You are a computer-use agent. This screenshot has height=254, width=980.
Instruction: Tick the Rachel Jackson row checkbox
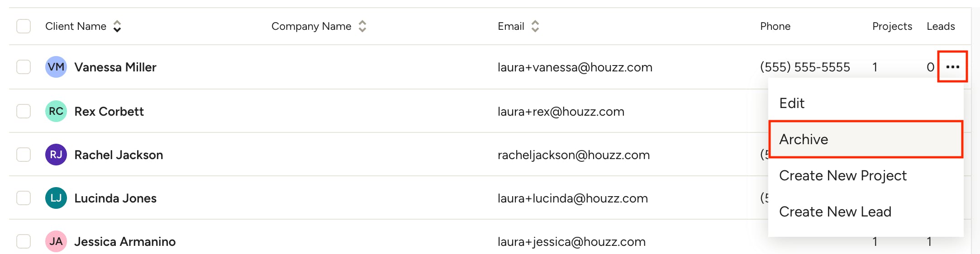tap(24, 155)
